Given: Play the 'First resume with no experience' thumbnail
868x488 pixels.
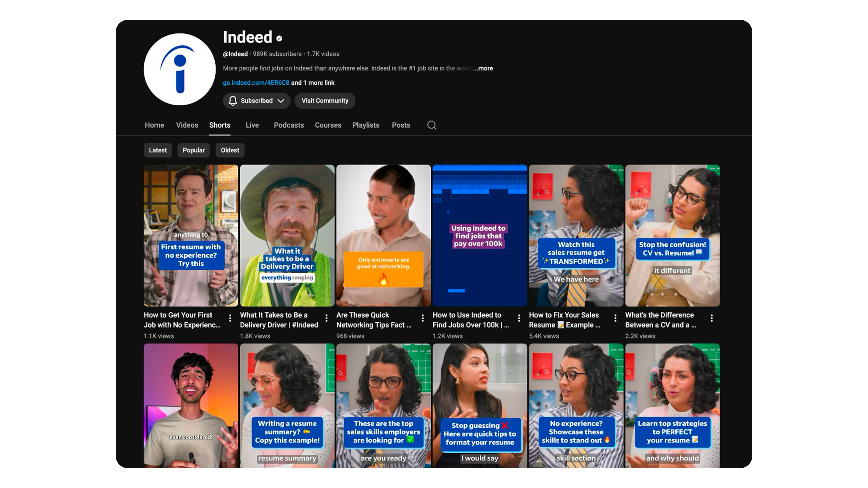Looking at the screenshot, I should click(191, 235).
